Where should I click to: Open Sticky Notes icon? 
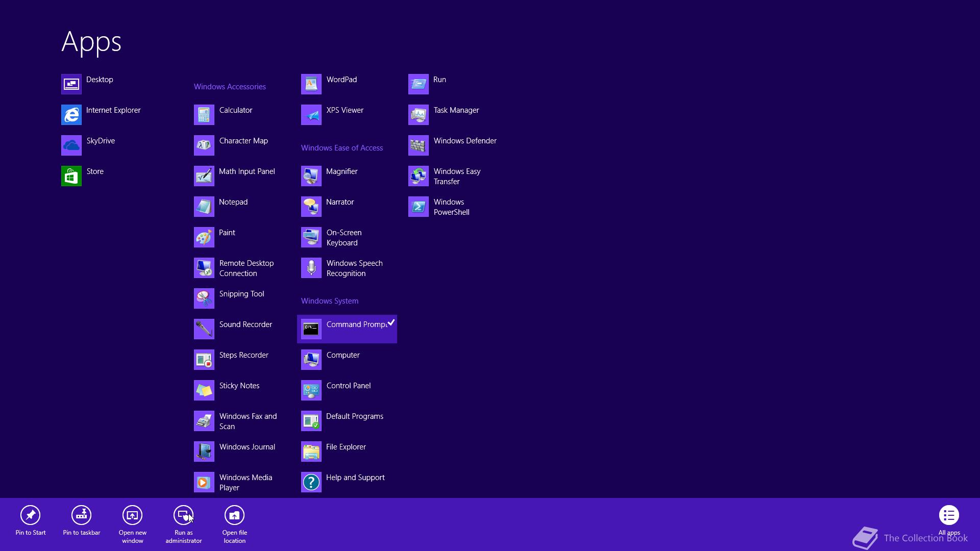[x=204, y=390]
